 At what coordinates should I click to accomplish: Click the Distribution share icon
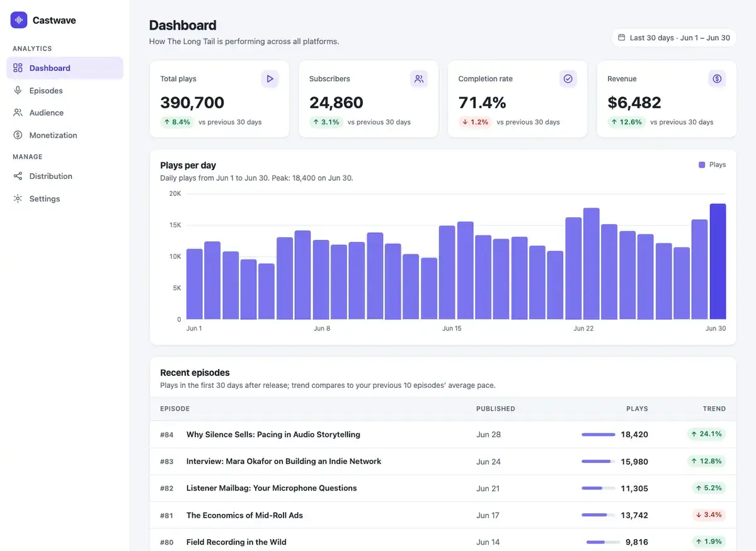pos(18,176)
